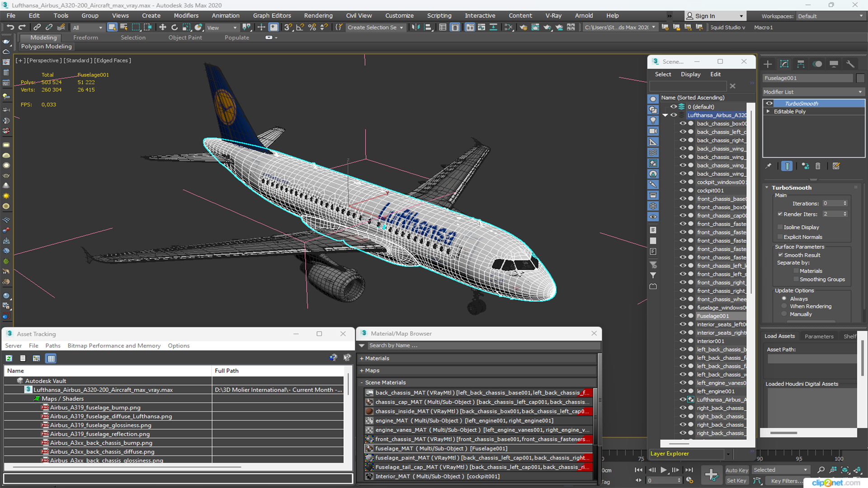Switch to Object Paint ribbon tab
The image size is (868, 488).
point(185,38)
